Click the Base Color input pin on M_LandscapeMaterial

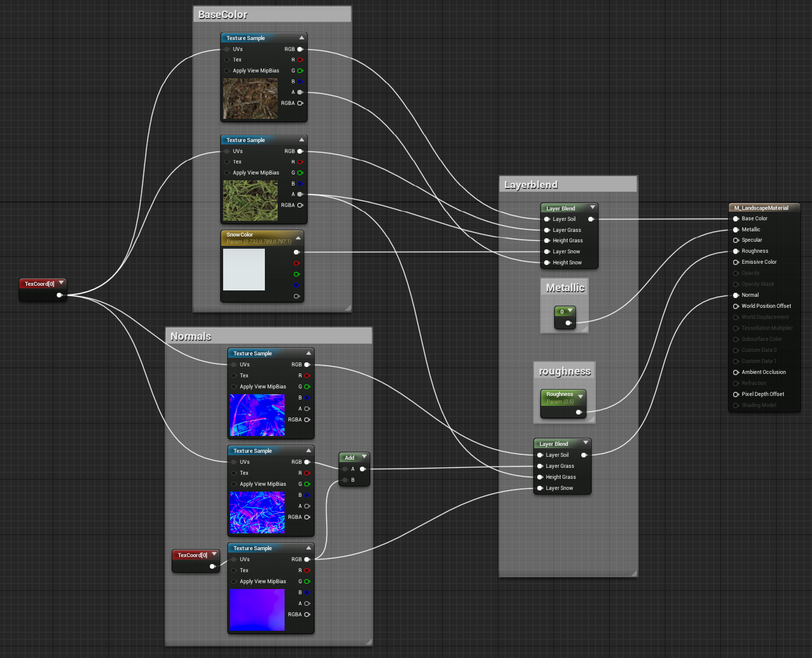click(x=736, y=219)
